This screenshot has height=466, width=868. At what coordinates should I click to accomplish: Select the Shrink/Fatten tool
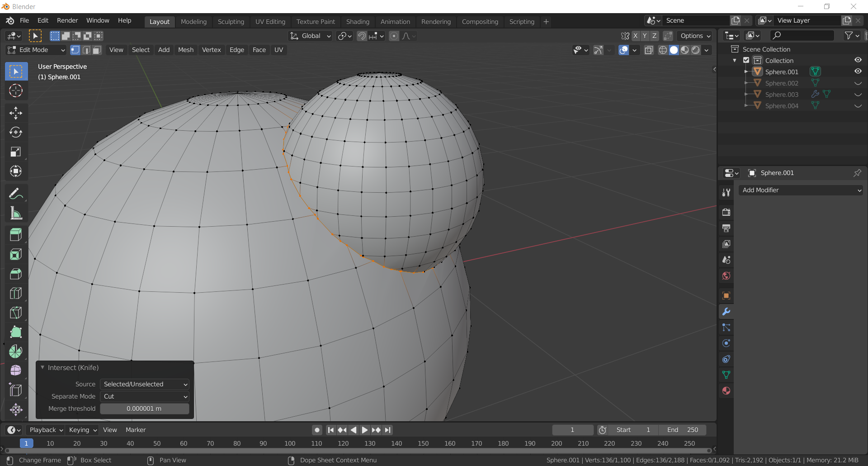pos(16,410)
